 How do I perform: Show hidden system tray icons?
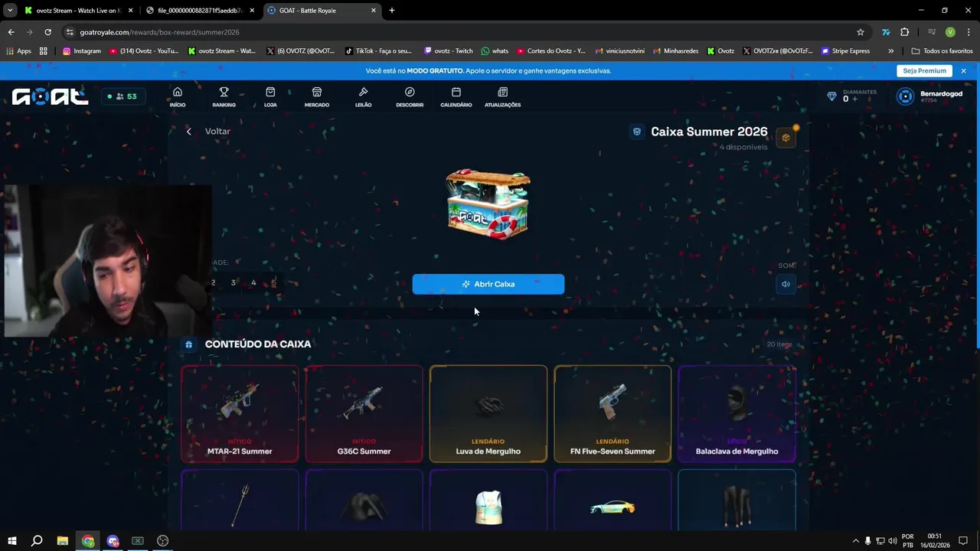click(856, 541)
